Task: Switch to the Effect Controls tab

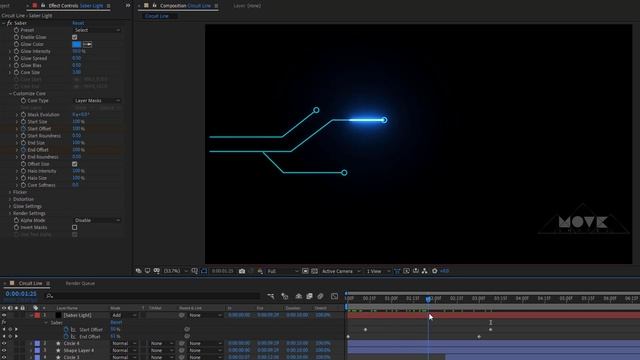Action: 76,6
